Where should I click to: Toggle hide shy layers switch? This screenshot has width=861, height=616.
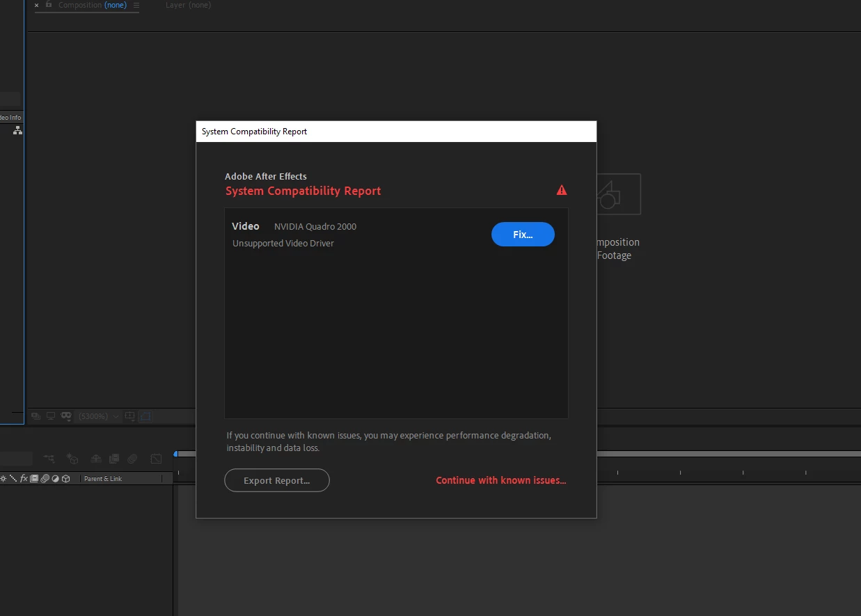[x=96, y=459]
